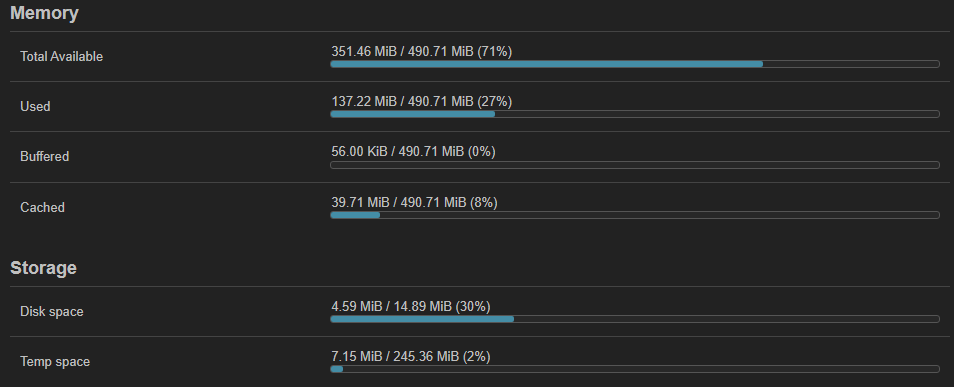Select the Disk space label
This screenshot has width=954, height=387.
(52, 312)
